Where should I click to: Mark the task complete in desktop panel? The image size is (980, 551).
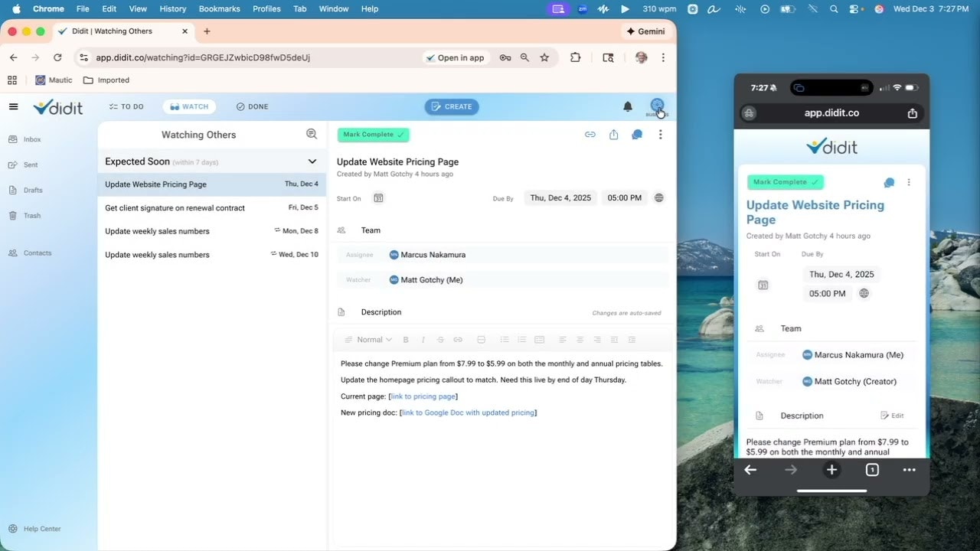[x=374, y=135]
